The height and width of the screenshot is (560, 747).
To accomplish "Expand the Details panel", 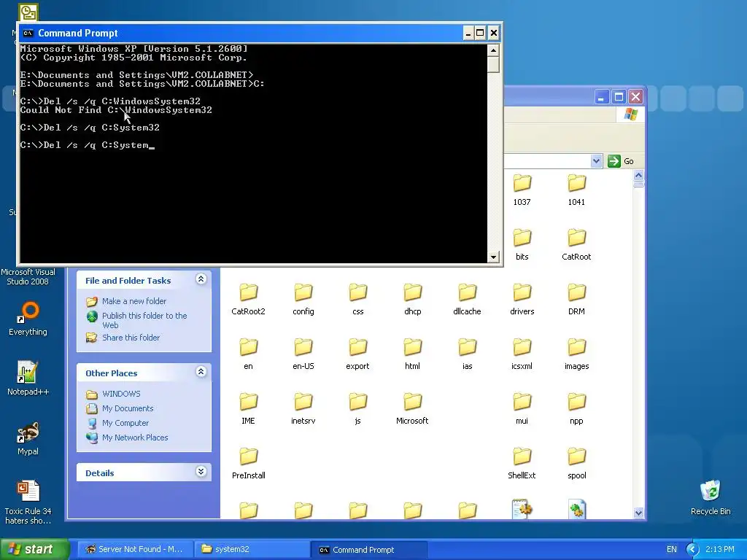I will [201, 472].
